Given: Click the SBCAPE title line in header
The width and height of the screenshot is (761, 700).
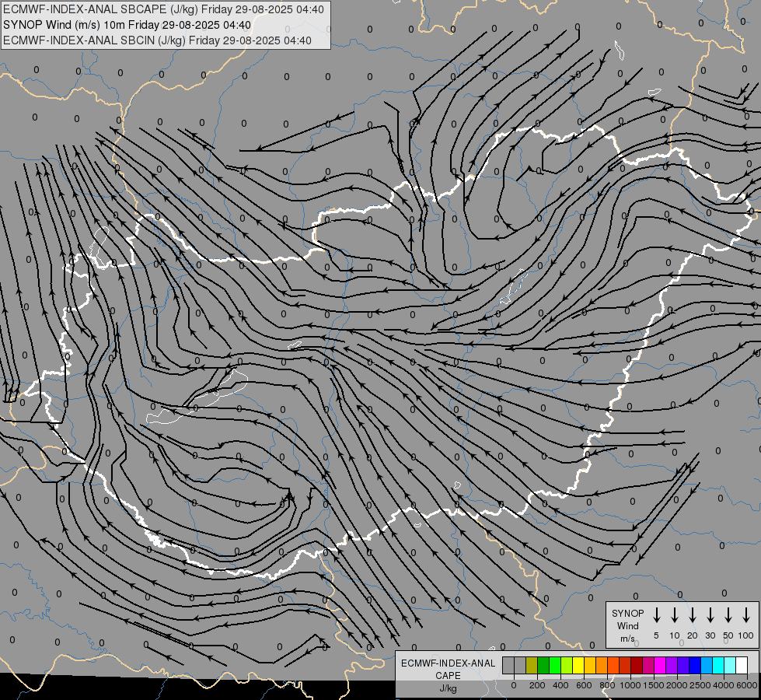Looking at the screenshot, I should [x=163, y=9].
